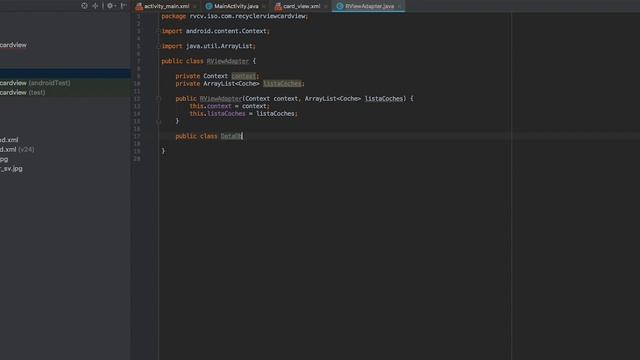Viewport: 640px width, 360px height.
Task: Click line number 12 in the gutter
Action: (137, 99)
